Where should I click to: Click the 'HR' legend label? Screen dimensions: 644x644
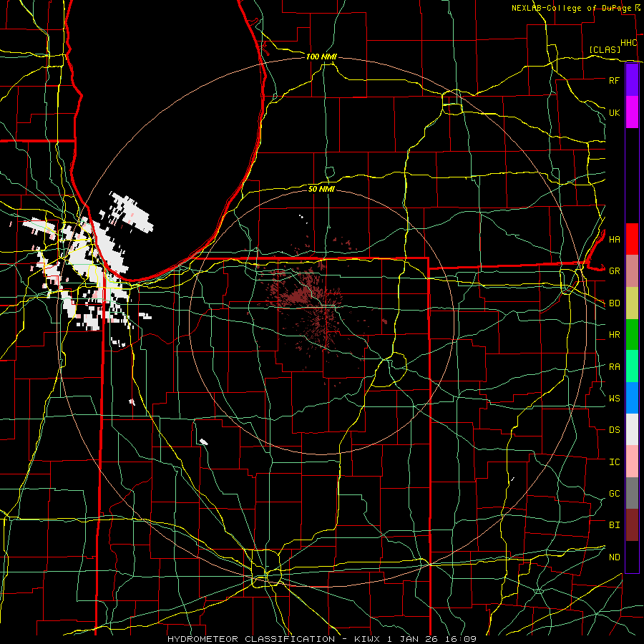(x=614, y=335)
